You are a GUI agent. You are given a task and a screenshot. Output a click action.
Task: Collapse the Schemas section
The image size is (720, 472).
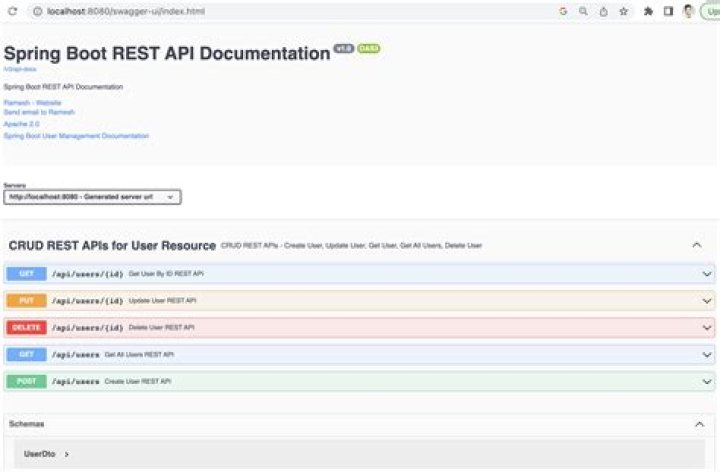[698, 424]
